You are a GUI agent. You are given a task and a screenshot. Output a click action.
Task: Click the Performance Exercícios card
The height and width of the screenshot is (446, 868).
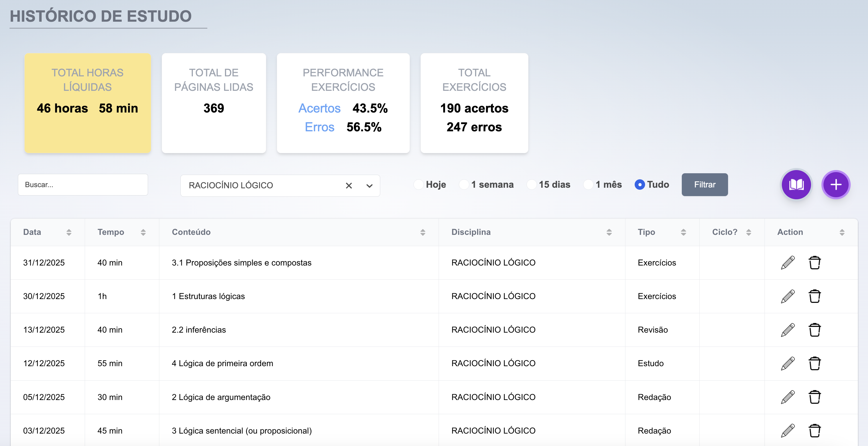coord(343,103)
